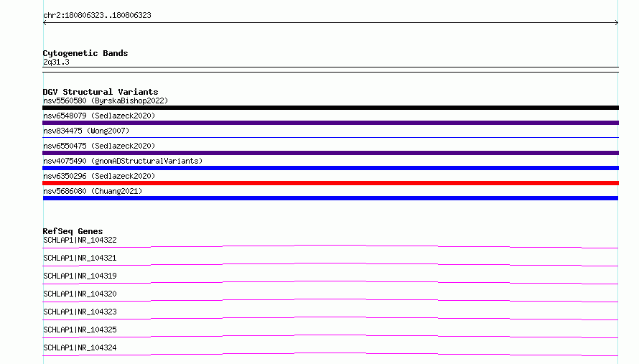This screenshot has height=364, width=639.
Task: Click the DGV Structural Variants heading
Action: click(101, 92)
